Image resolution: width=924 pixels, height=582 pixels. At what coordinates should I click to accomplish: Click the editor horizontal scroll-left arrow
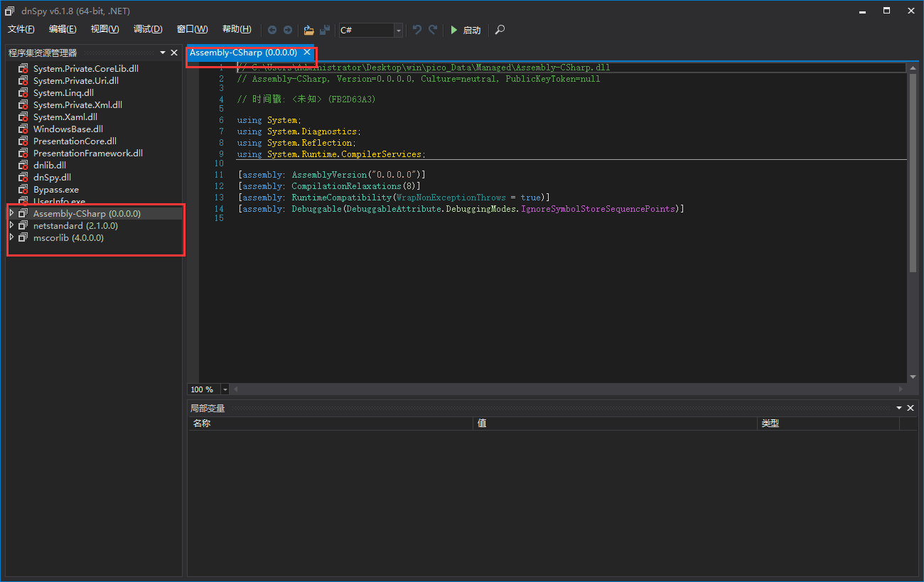click(x=236, y=389)
